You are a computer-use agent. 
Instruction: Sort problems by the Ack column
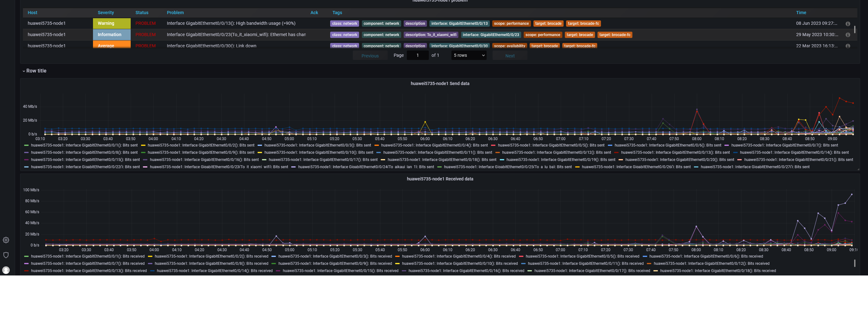pos(314,13)
